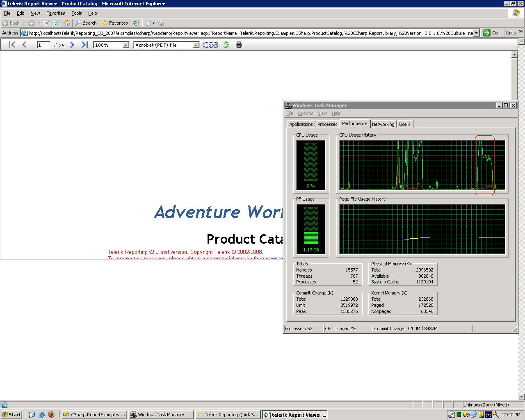Click the IE Refresh page icon

pyautogui.click(x=56, y=23)
